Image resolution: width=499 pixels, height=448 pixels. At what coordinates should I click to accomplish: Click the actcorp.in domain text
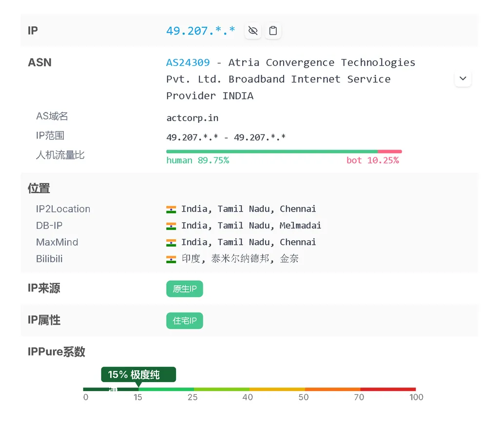[x=192, y=117]
